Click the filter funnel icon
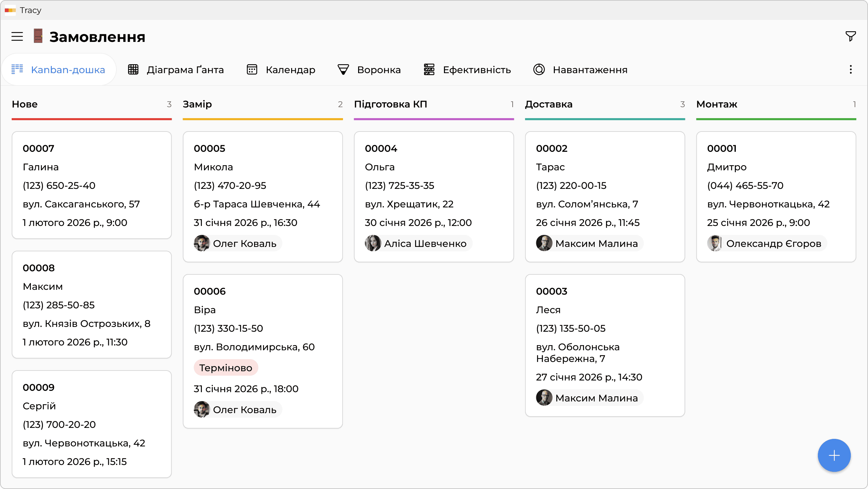Image resolution: width=868 pixels, height=489 pixels. tap(850, 36)
